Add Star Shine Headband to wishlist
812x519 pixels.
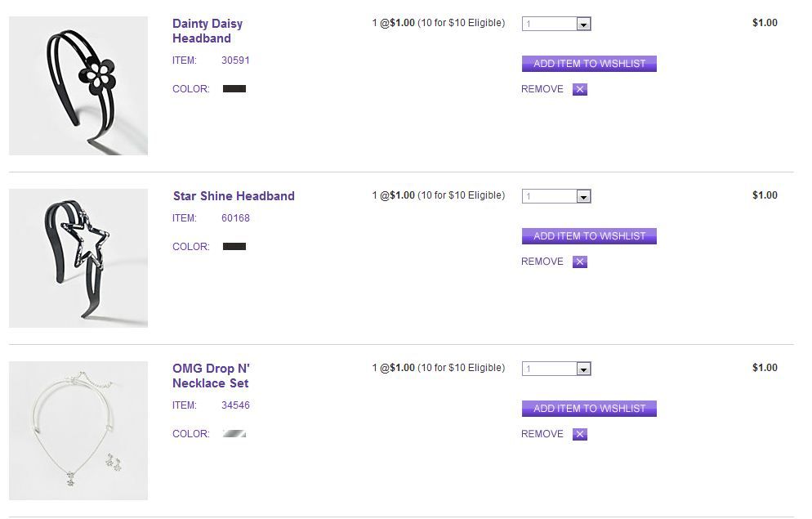(x=589, y=236)
